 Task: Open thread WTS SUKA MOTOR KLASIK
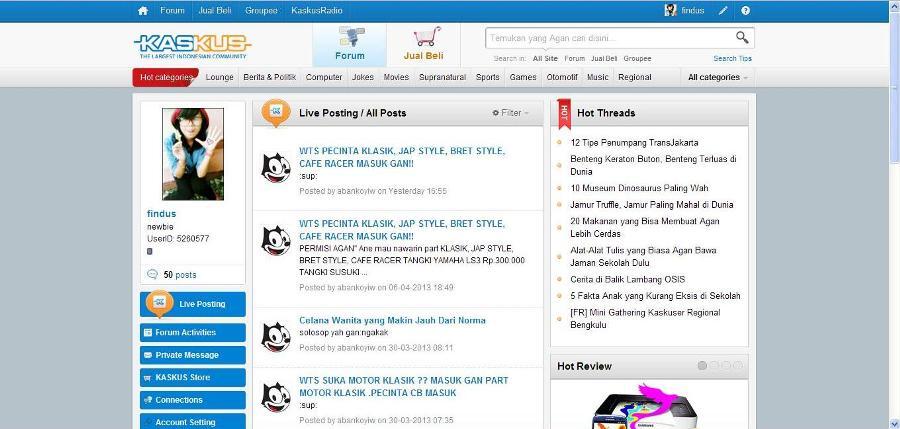tap(404, 387)
